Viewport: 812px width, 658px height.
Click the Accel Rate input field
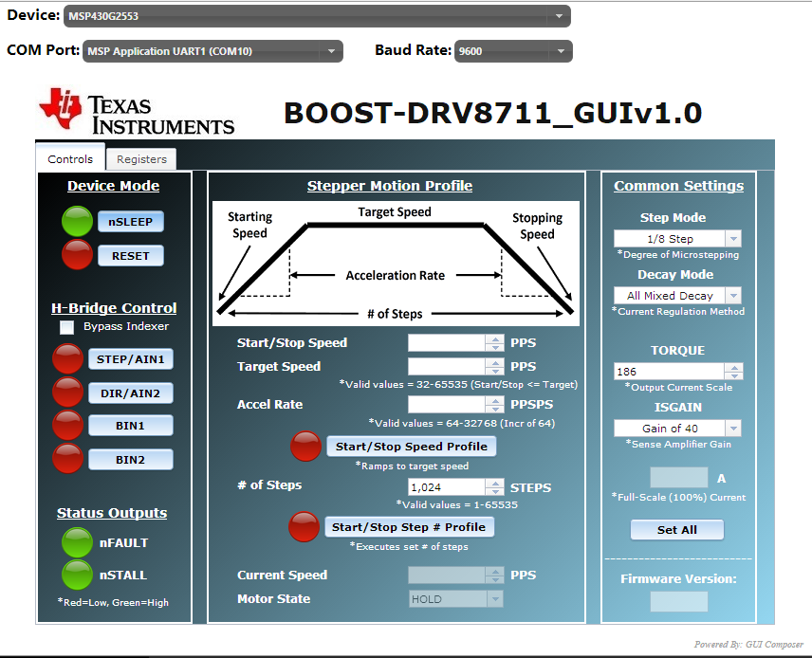point(447,404)
